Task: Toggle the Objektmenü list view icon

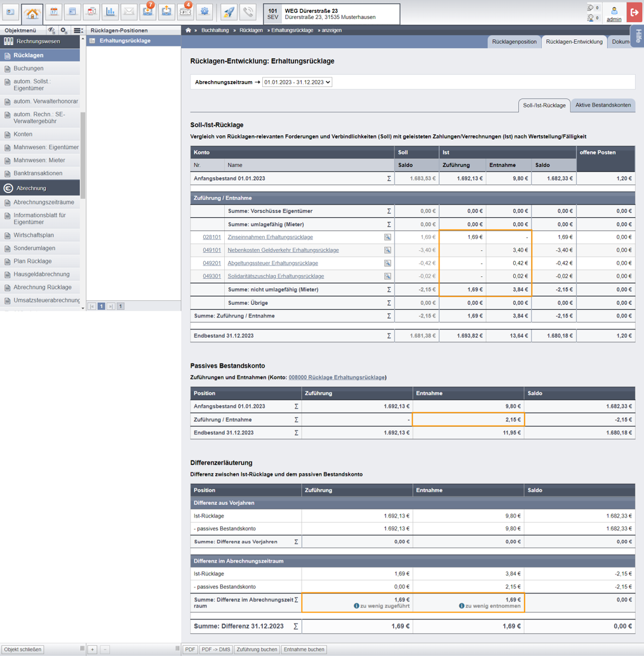Action: [78, 30]
